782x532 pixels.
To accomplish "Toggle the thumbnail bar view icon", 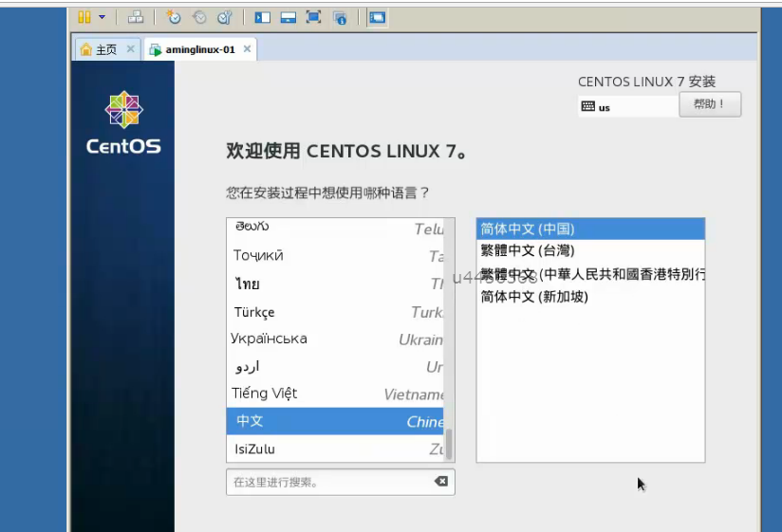I will pos(289,18).
